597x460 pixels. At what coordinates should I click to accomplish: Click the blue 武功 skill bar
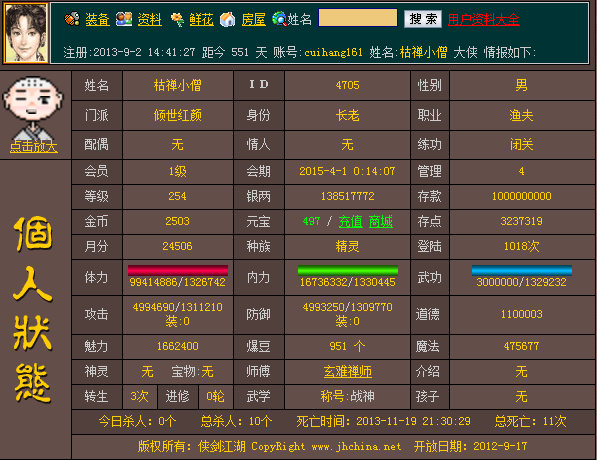point(522,270)
